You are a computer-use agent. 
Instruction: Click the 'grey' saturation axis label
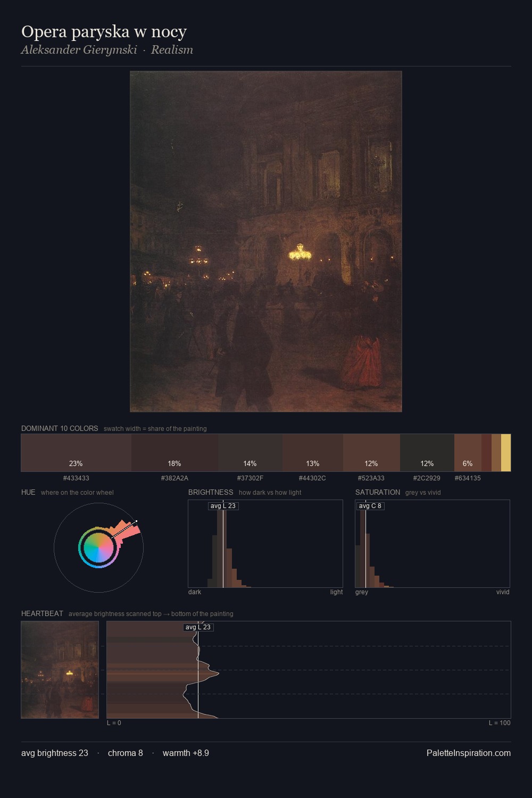pyautogui.click(x=362, y=592)
